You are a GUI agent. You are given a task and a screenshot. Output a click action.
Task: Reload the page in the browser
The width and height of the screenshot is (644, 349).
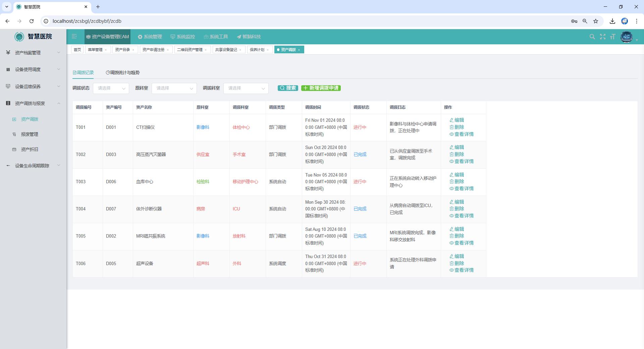(32, 21)
